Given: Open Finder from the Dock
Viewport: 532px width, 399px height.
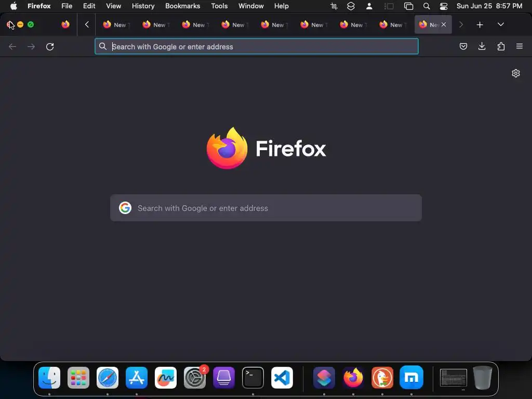Looking at the screenshot, I should (49, 378).
